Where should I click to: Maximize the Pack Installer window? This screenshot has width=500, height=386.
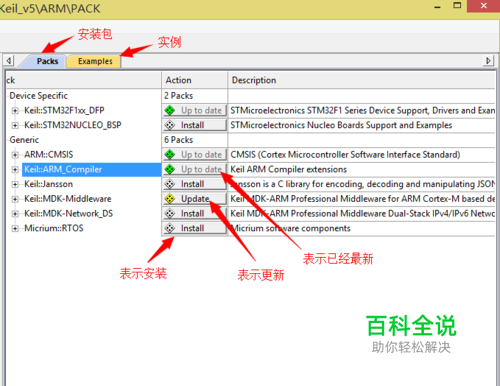coord(457,6)
